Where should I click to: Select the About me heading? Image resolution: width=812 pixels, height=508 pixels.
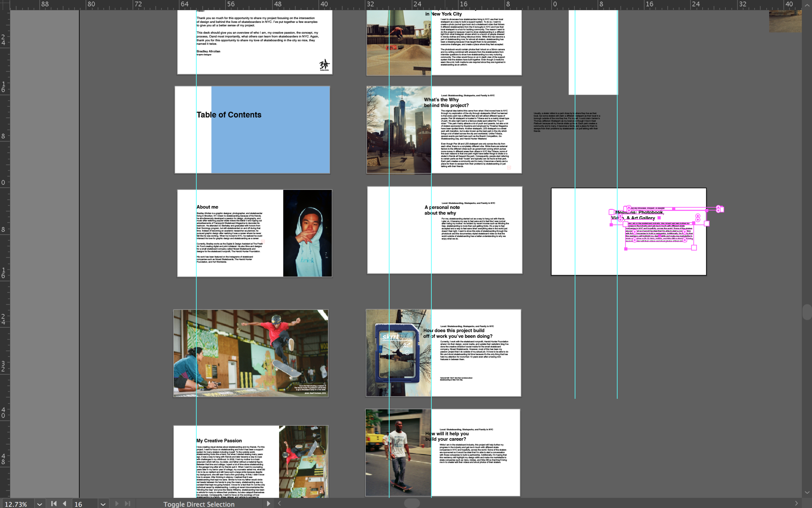click(208, 207)
